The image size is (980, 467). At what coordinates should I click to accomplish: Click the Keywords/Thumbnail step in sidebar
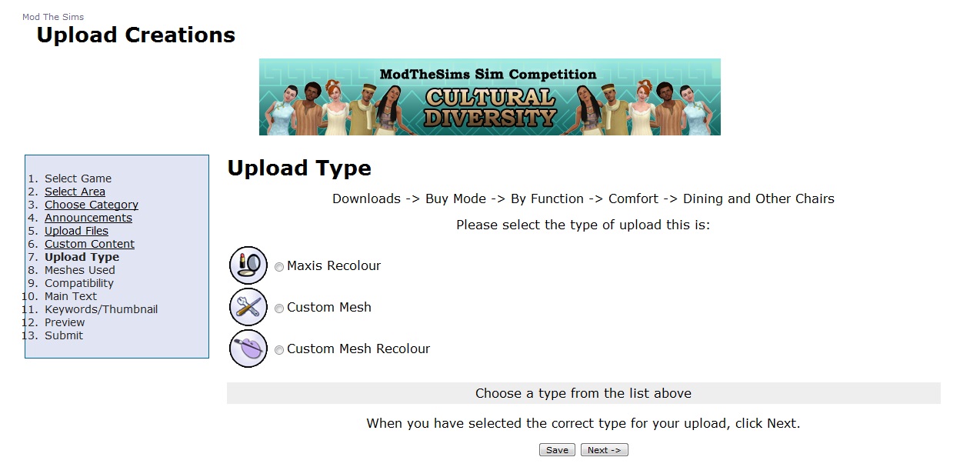[x=101, y=309]
